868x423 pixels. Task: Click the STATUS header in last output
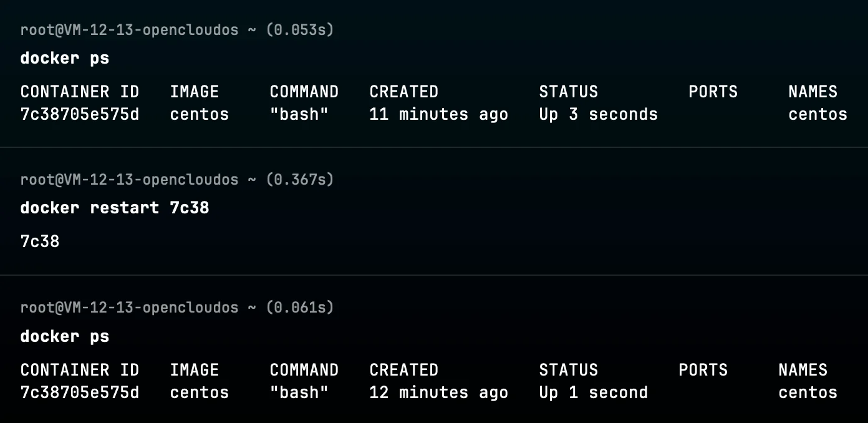tap(568, 370)
